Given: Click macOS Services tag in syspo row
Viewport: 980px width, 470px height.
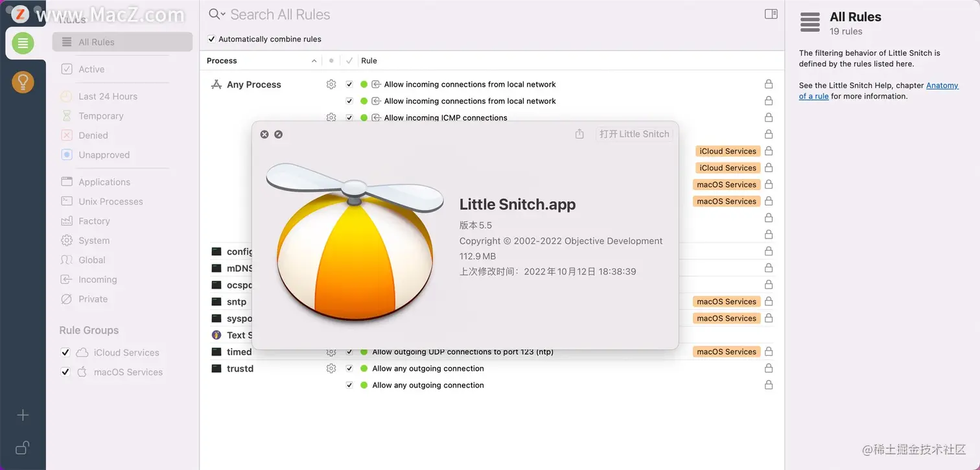Looking at the screenshot, I should pos(727,318).
